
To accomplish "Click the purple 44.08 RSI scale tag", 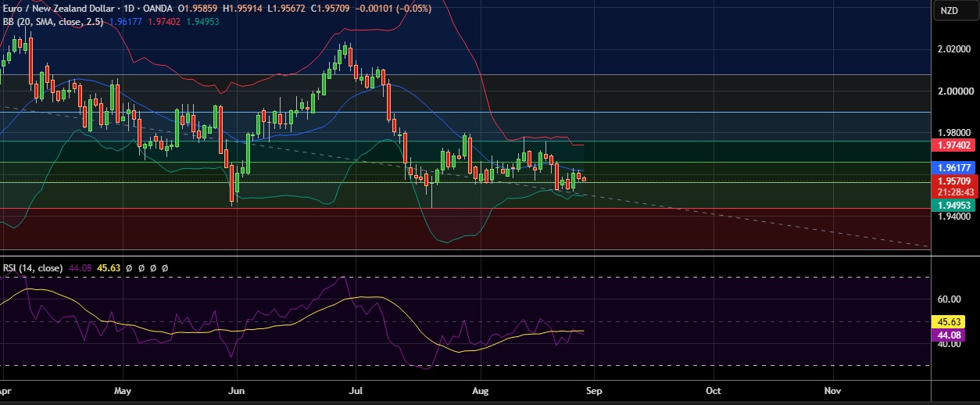I will coord(948,335).
